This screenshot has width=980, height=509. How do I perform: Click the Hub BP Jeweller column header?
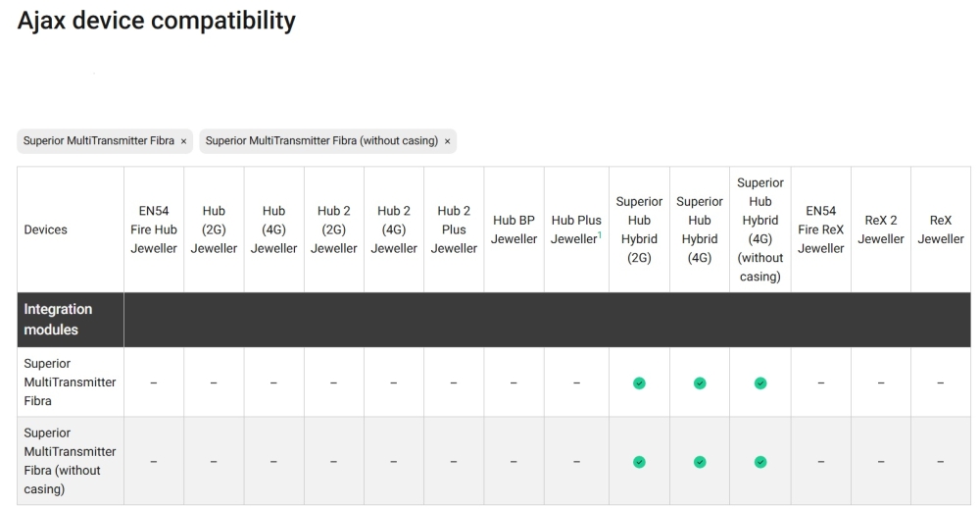pyautogui.click(x=514, y=229)
